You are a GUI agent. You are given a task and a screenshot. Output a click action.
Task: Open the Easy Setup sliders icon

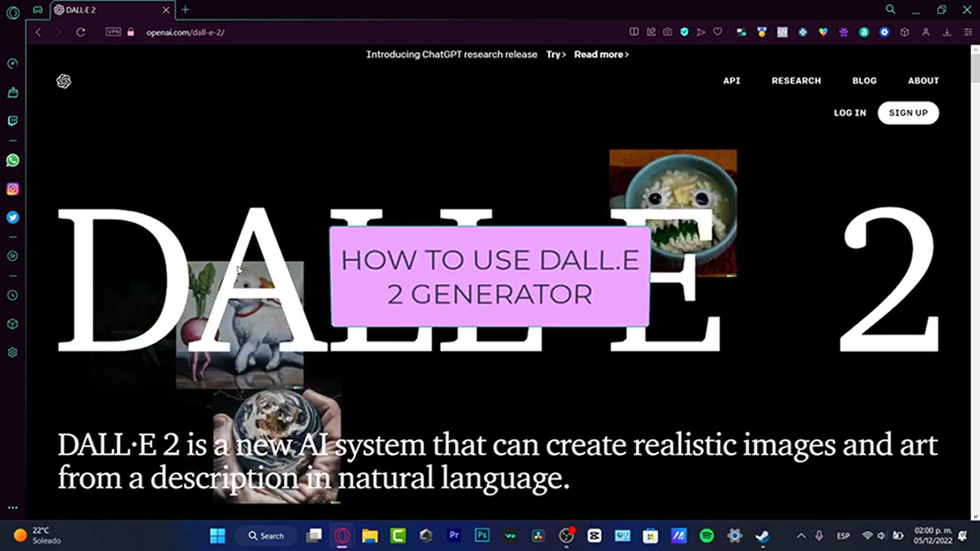(968, 32)
